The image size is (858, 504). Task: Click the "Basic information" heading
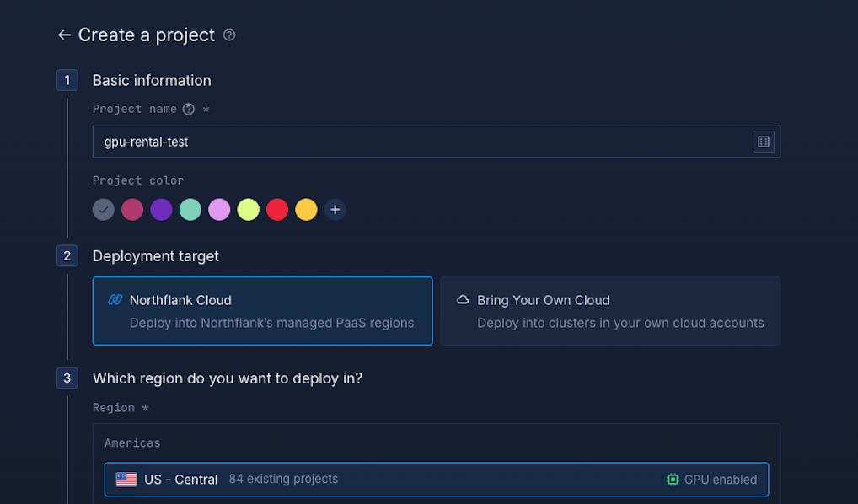[152, 80]
